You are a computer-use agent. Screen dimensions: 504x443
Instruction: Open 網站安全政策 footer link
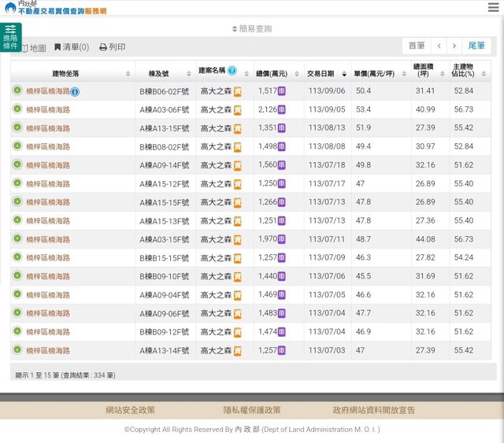(x=131, y=410)
